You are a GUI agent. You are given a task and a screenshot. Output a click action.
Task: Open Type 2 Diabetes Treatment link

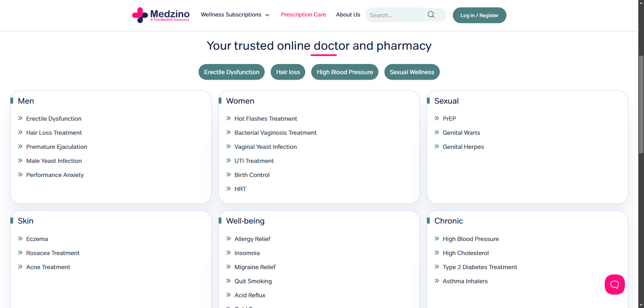coord(479,267)
